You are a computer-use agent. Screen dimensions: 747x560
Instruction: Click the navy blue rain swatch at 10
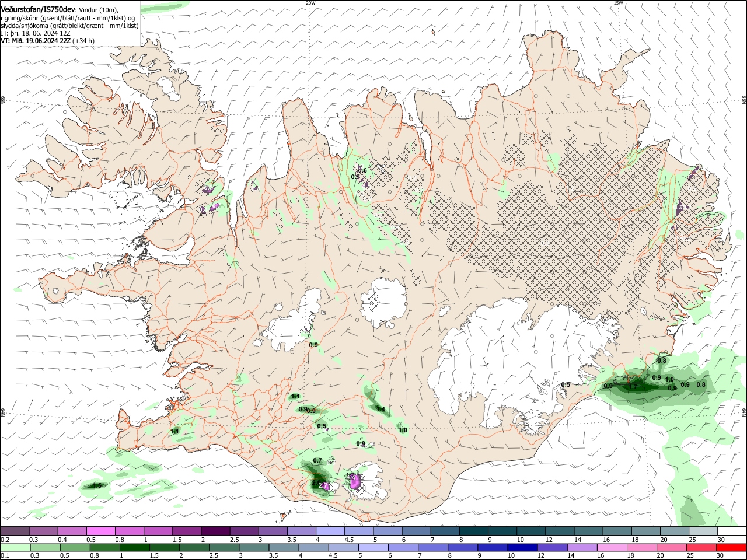click(522, 548)
